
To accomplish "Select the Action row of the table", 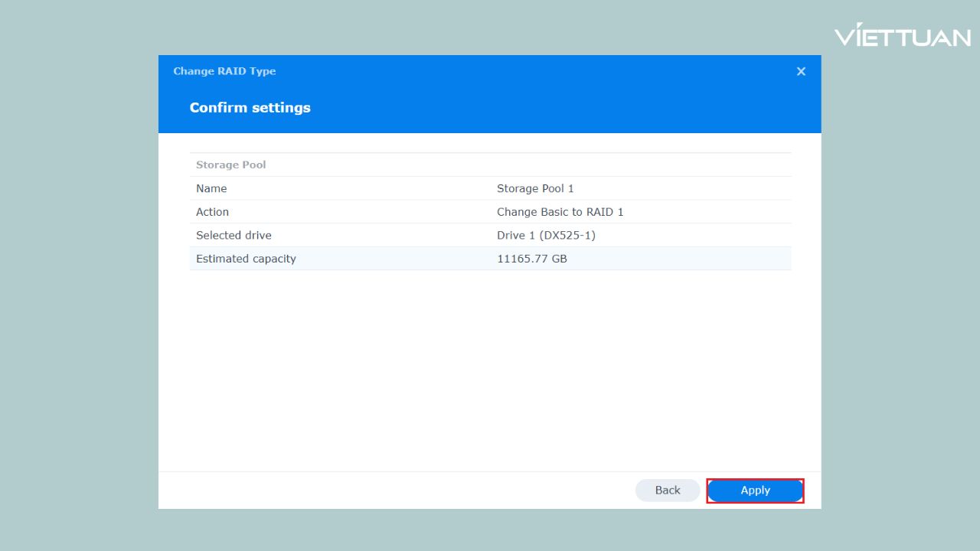I will (490, 212).
